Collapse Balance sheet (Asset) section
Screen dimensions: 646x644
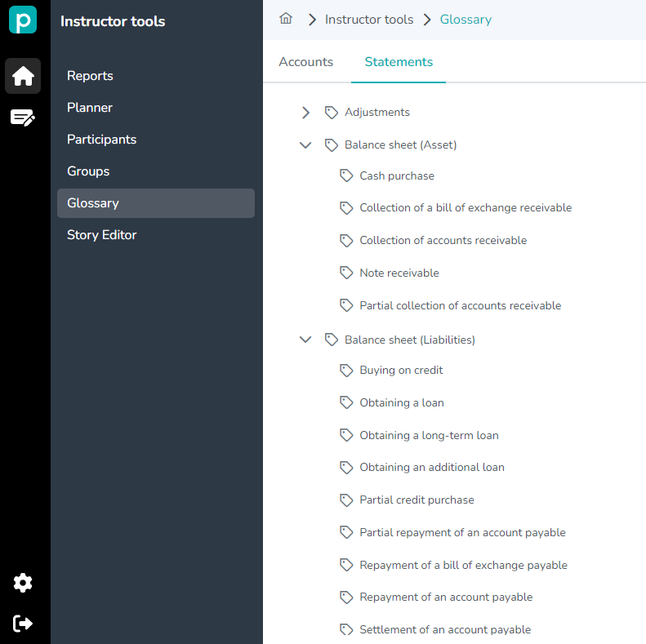point(305,144)
